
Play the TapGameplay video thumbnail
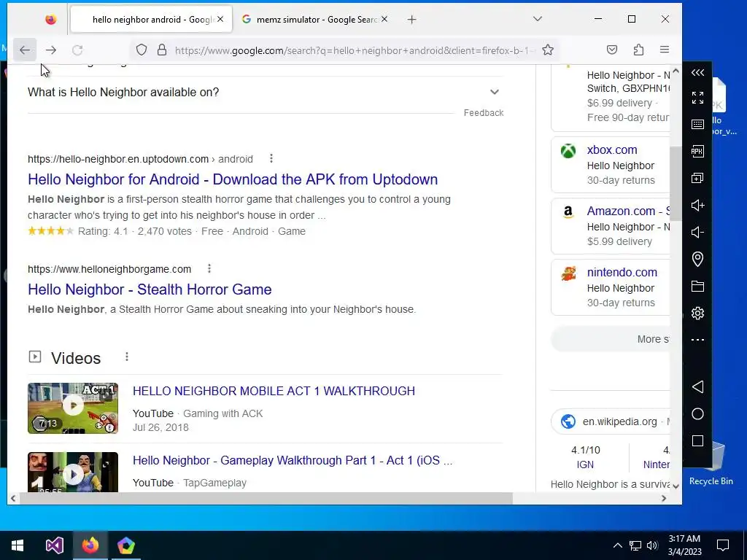[73, 472]
